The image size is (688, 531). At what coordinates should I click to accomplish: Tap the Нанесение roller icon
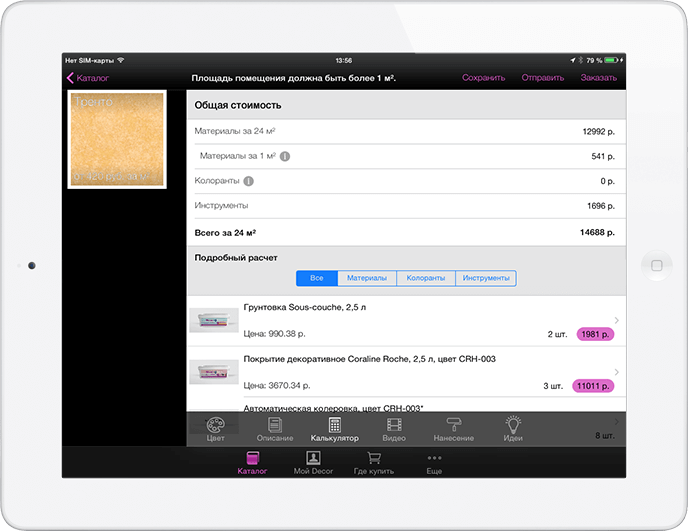453,428
